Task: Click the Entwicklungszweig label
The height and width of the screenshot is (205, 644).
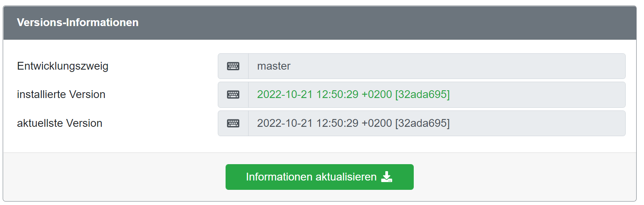Action: click(63, 66)
